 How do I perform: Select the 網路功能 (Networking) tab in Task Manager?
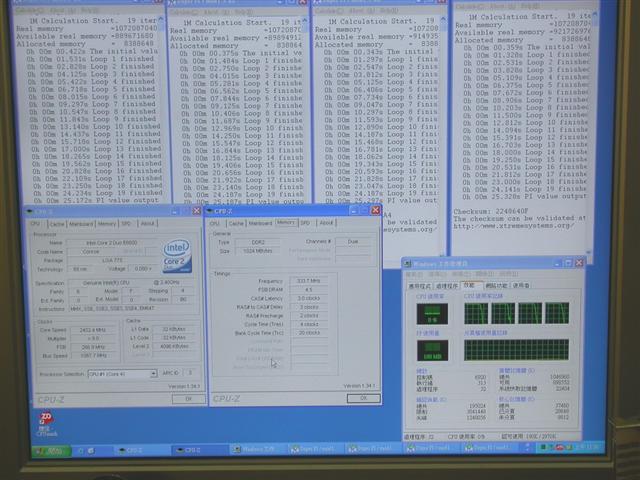(496, 285)
